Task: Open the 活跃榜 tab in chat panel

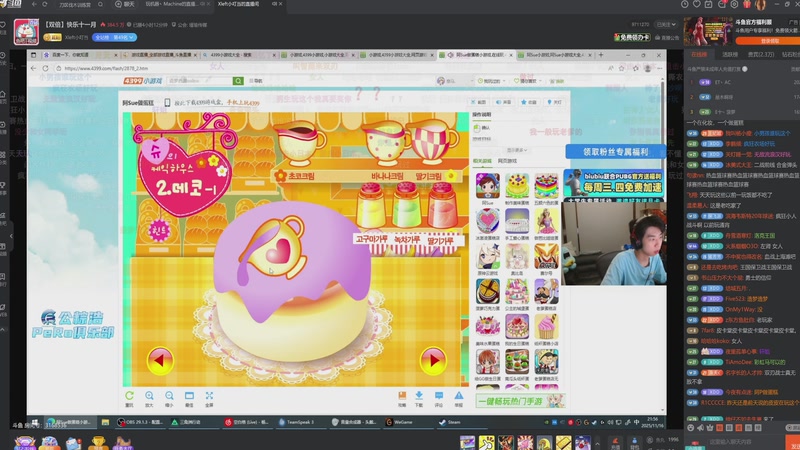Action: 730,55
